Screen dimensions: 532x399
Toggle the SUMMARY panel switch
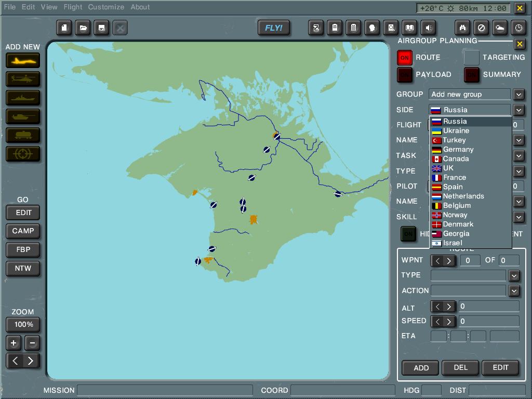click(x=471, y=75)
